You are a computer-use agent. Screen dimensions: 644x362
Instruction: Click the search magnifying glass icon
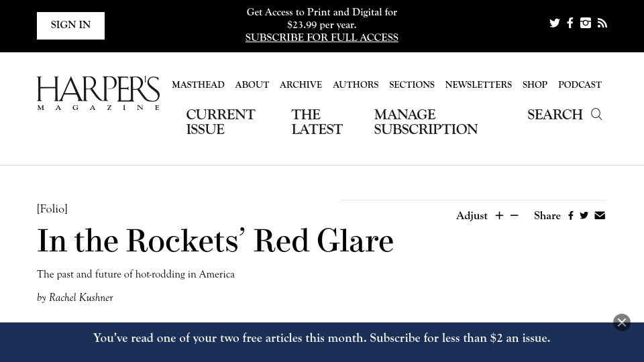click(x=596, y=114)
